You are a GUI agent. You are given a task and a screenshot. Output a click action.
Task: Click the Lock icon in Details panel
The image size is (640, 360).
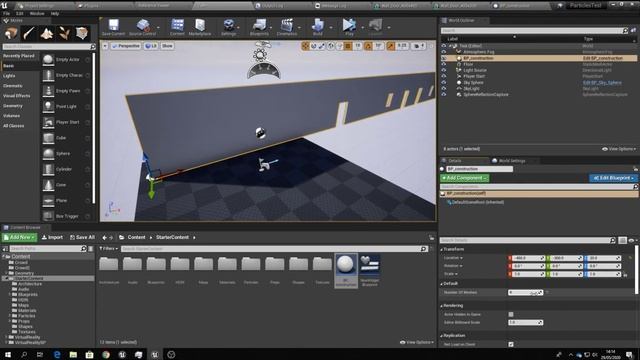click(x=636, y=169)
